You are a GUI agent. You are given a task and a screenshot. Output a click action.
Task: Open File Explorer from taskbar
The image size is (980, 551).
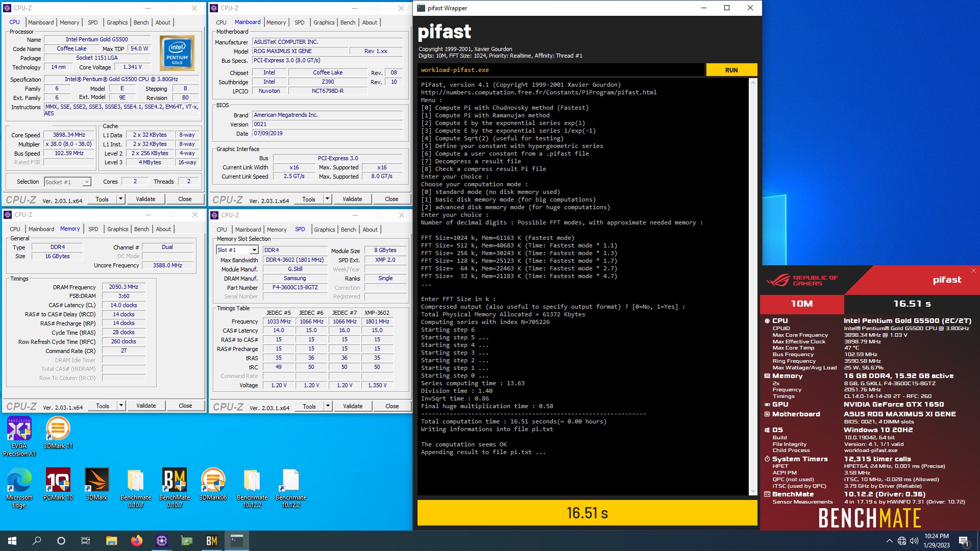111,541
